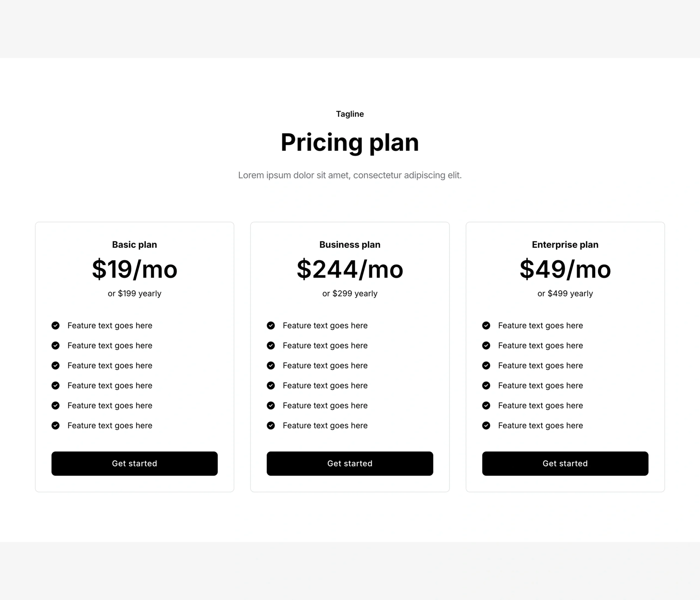Click last checkmark icon in Basic plan

click(x=56, y=425)
